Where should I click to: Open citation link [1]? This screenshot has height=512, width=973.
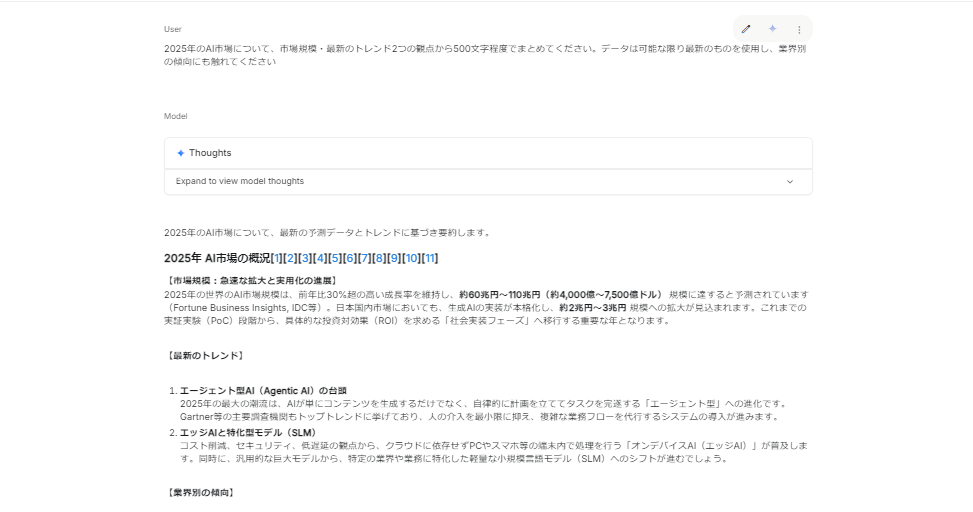[277, 258]
